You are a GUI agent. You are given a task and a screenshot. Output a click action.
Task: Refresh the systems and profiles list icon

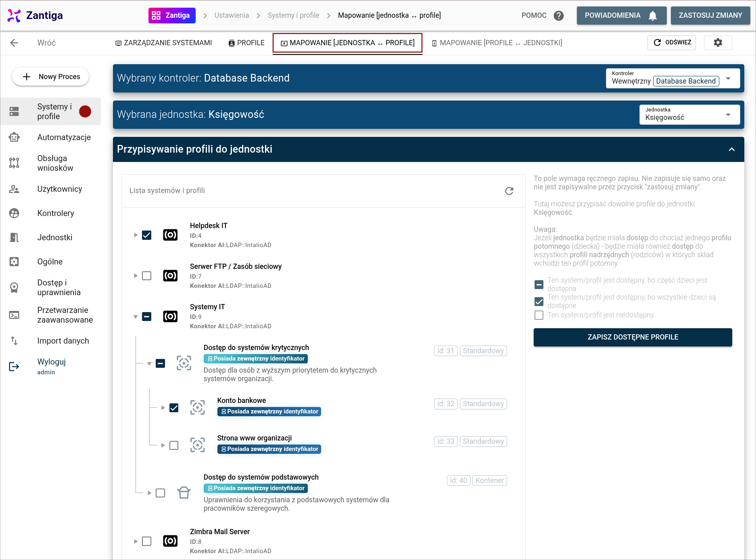[x=509, y=191]
